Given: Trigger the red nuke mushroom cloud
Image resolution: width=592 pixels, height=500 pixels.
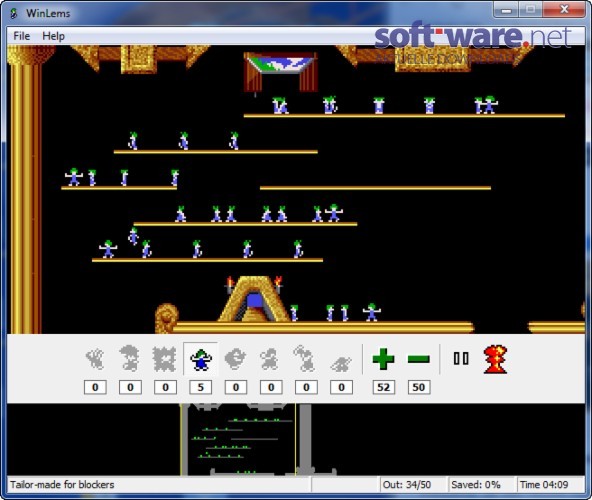Looking at the screenshot, I should [x=495, y=359].
